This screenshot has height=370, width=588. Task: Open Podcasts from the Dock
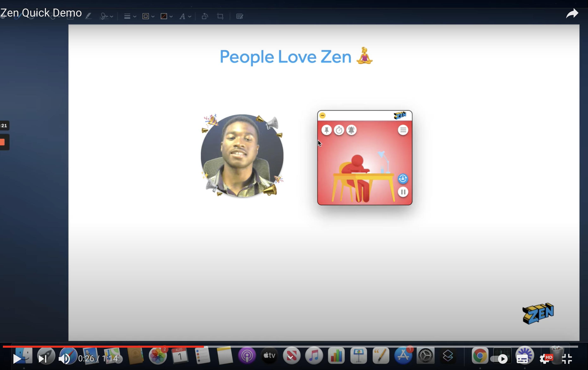click(247, 356)
